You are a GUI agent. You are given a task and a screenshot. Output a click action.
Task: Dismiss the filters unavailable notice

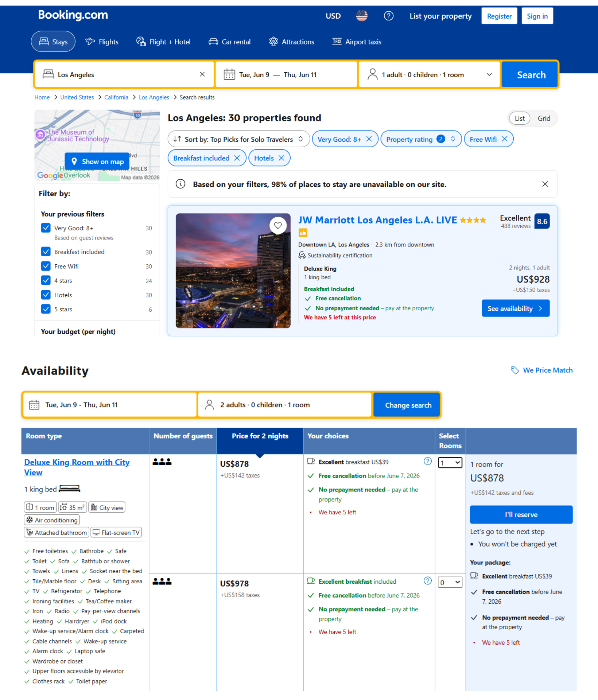(545, 184)
